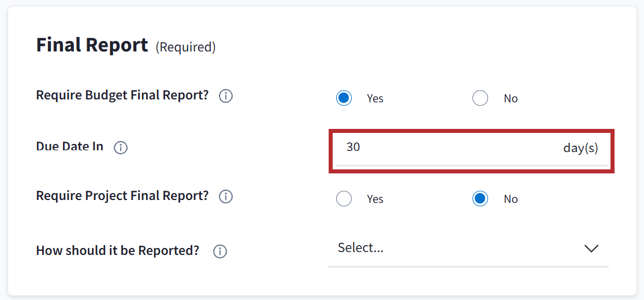Pick No radio for Require Project Final Report

tap(480, 199)
